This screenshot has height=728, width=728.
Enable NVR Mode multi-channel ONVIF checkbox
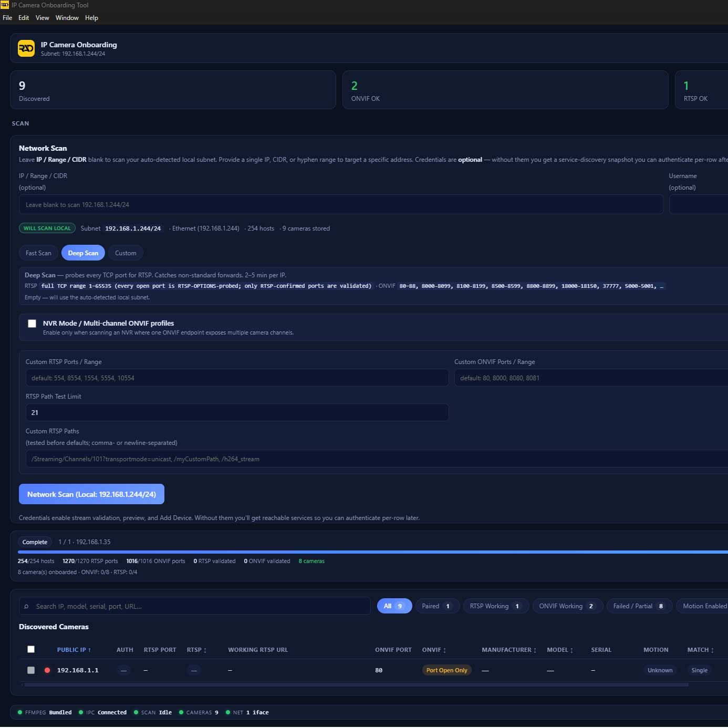coord(32,324)
